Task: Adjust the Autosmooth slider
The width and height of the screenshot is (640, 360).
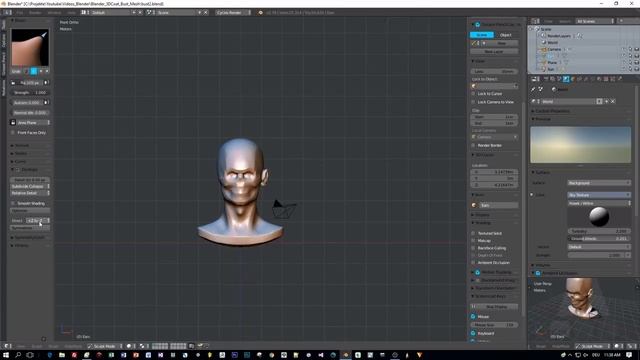Action: point(26,103)
